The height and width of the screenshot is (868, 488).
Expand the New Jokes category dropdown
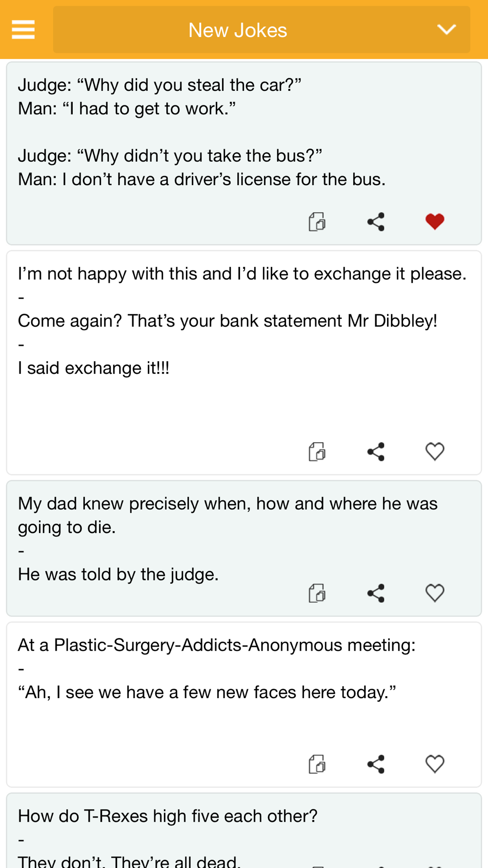click(x=238, y=30)
